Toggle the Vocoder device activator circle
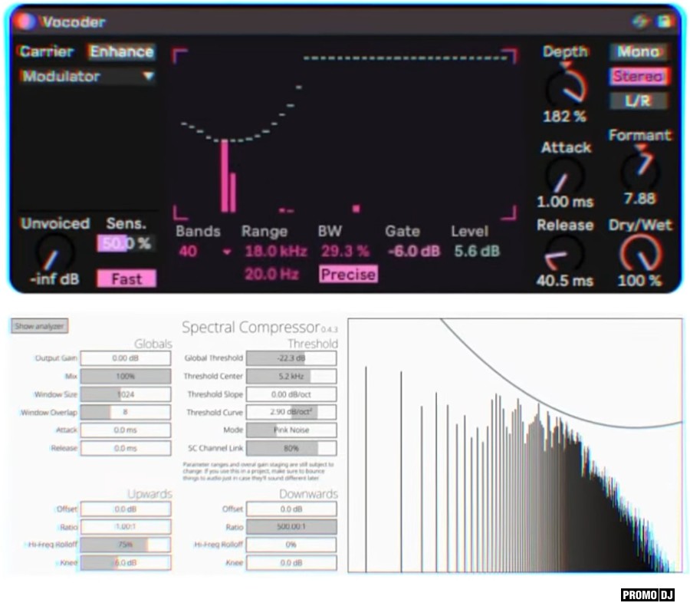The width and height of the screenshot is (690, 616). click(x=26, y=22)
